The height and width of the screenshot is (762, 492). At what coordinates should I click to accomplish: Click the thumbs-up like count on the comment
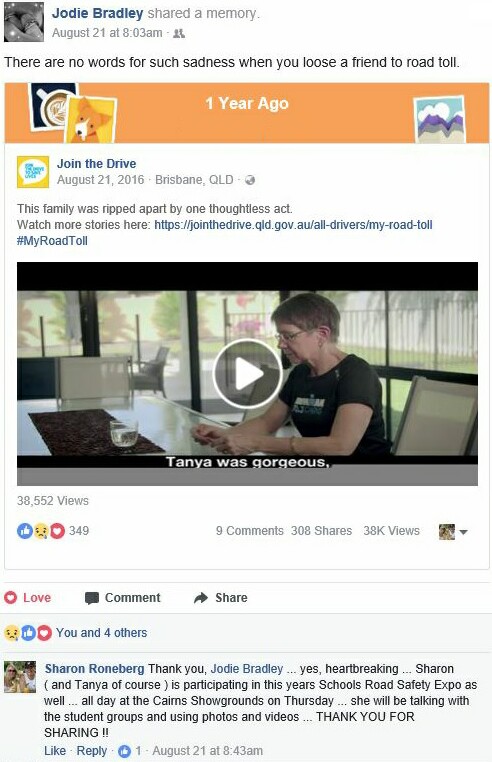[x=129, y=750]
